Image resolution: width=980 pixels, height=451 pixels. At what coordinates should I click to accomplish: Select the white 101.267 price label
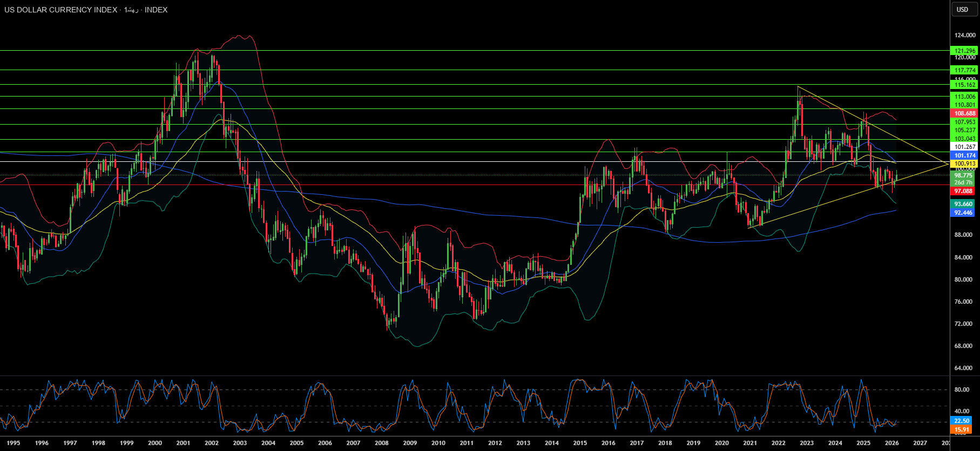coord(964,147)
